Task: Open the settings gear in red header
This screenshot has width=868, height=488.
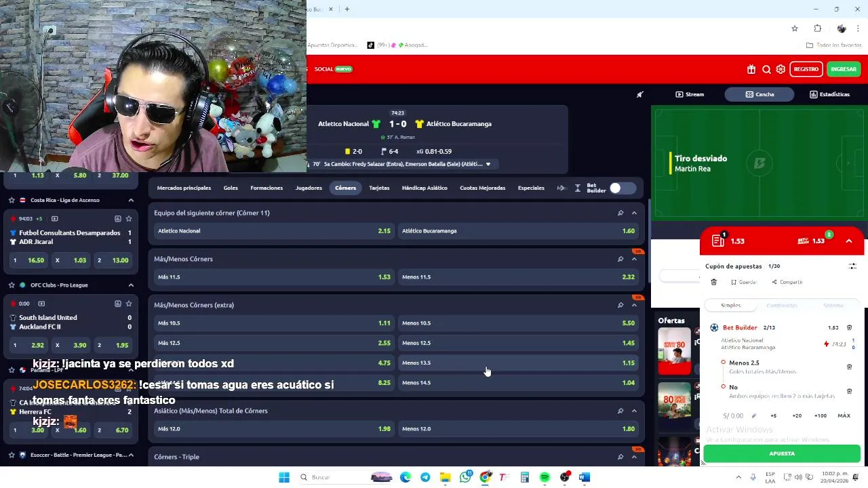Action: pos(781,69)
